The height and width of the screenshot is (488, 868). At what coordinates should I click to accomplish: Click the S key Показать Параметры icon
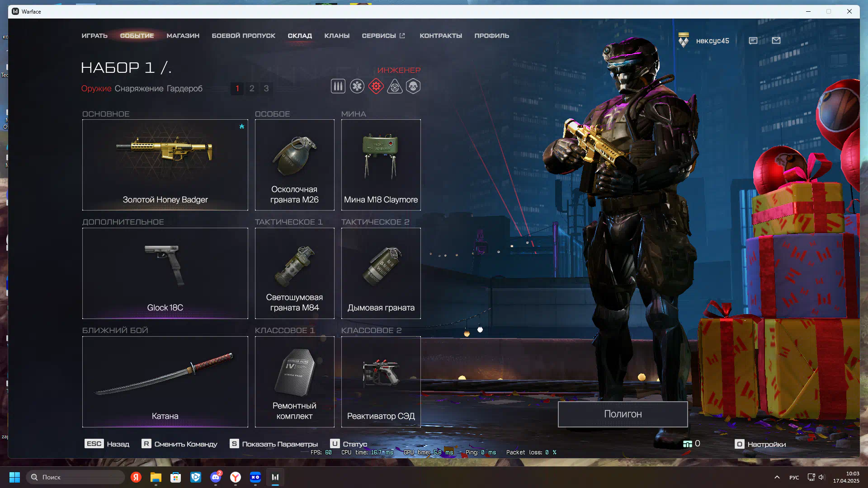234,444
